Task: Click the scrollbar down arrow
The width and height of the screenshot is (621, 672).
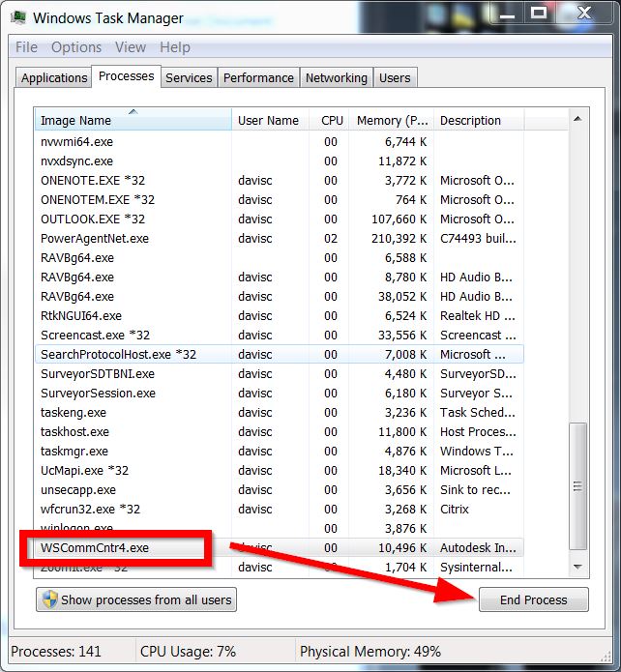Action: [x=577, y=567]
